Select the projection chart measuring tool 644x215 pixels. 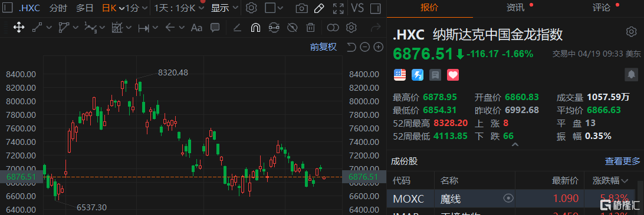coord(117,28)
